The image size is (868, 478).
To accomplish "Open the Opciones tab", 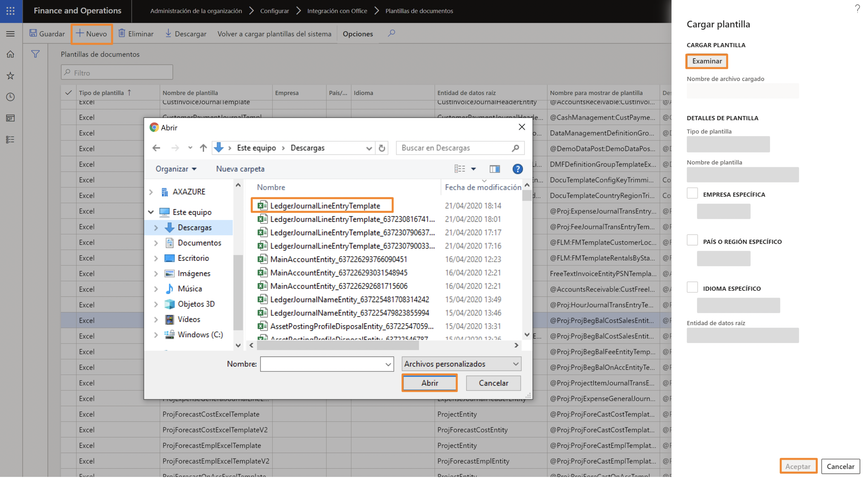I will [358, 34].
